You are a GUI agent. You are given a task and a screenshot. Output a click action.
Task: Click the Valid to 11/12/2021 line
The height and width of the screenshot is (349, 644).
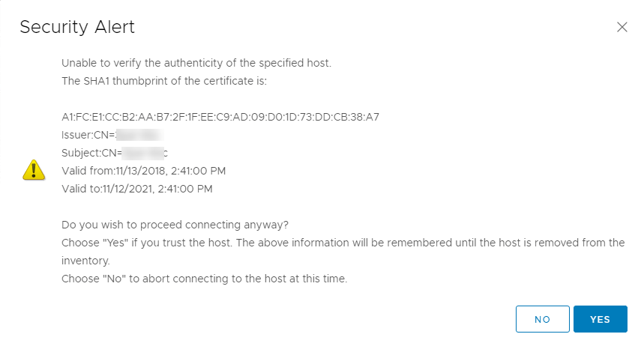(x=137, y=189)
